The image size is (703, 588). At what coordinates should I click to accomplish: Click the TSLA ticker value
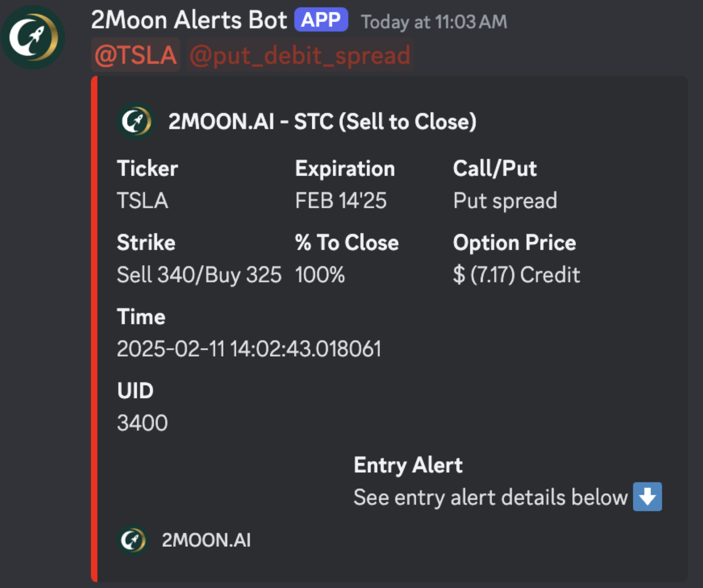pos(143,201)
